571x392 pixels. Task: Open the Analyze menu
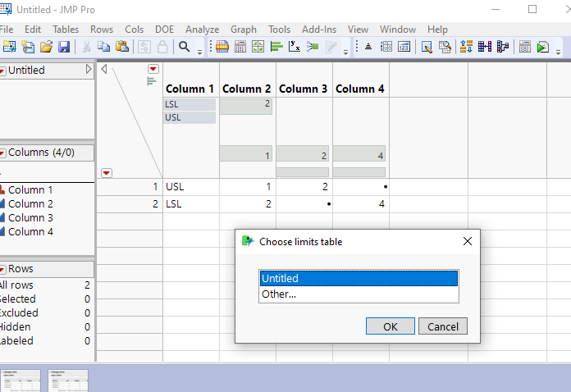click(x=202, y=29)
